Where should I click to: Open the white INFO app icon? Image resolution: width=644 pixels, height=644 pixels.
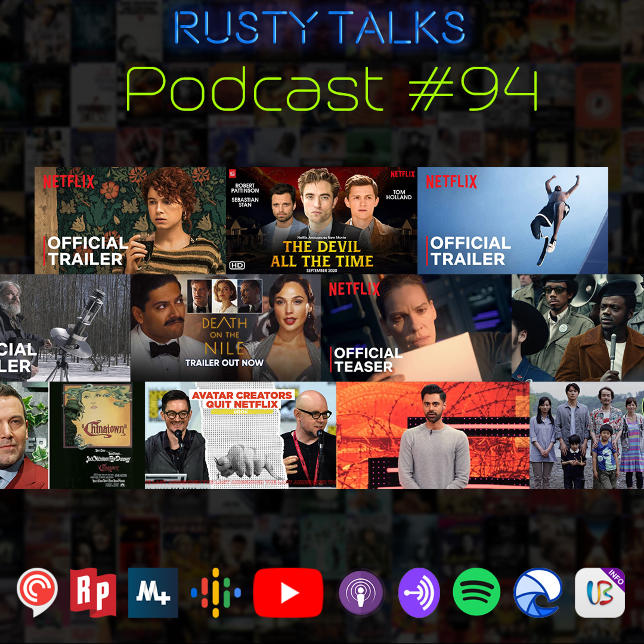coord(600,593)
